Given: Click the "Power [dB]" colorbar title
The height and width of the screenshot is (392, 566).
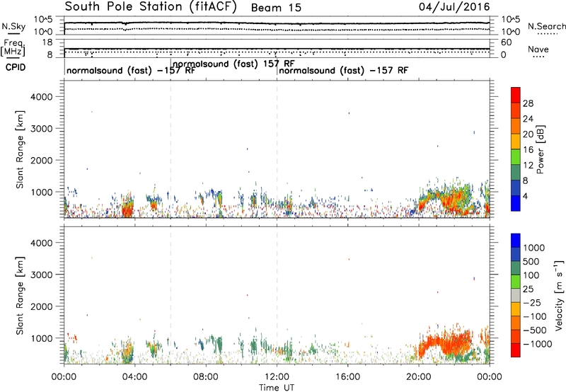Looking at the screenshot, I should tap(541, 149).
